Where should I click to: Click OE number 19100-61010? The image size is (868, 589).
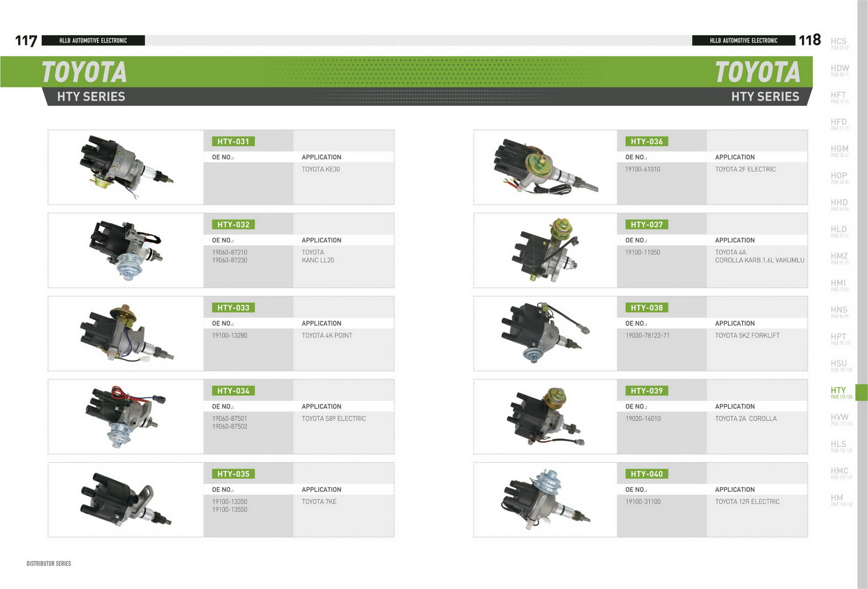tap(642, 169)
